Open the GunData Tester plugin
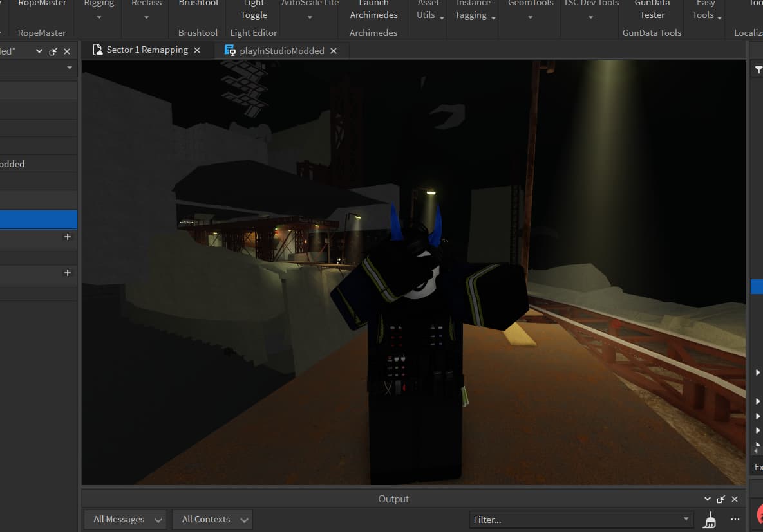Image resolution: width=763 pixels, height=532 pixels. [652, 10]
